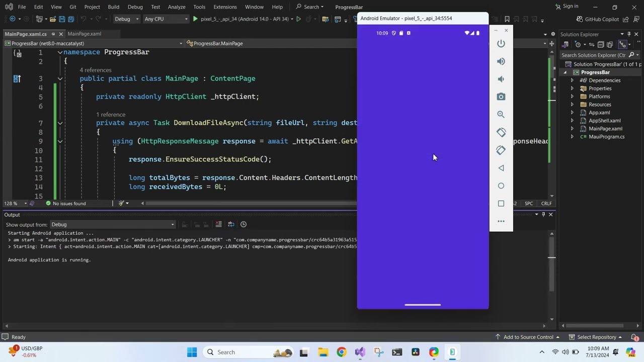Screen dimensions: 644x362
Task: Tap the emulator Back triangle button
Action: 501,168
